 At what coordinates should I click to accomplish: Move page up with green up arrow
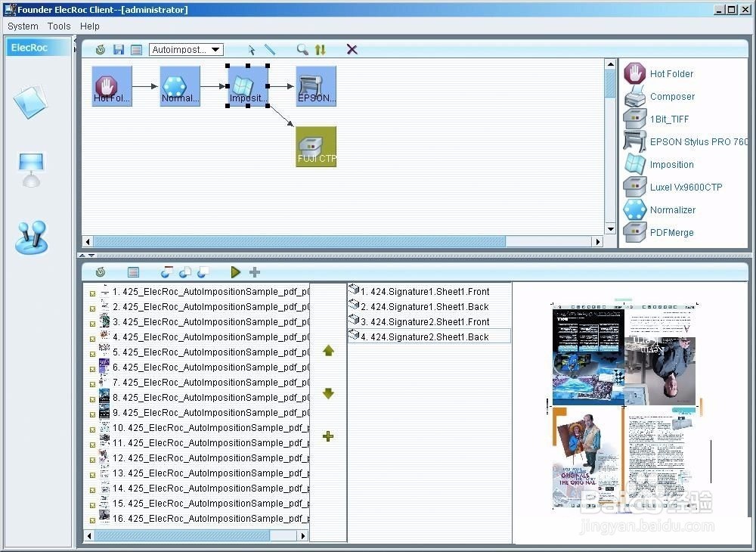click(x=328, y=351)
